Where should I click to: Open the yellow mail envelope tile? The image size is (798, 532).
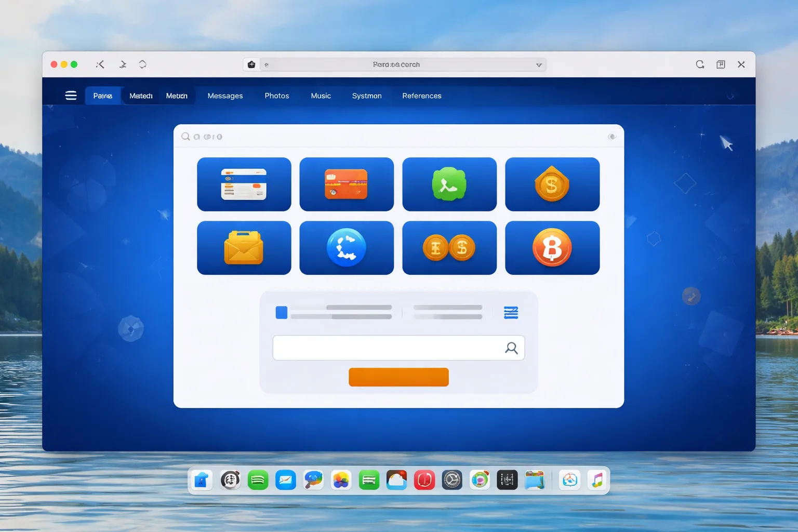[x=244, y=248]
